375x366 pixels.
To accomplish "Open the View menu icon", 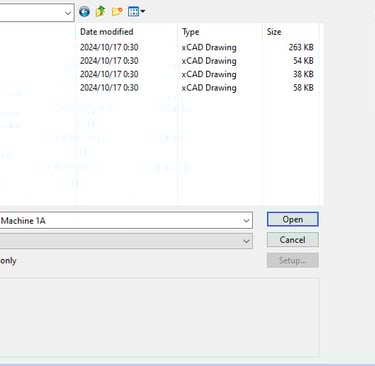I will click(136, 12).
